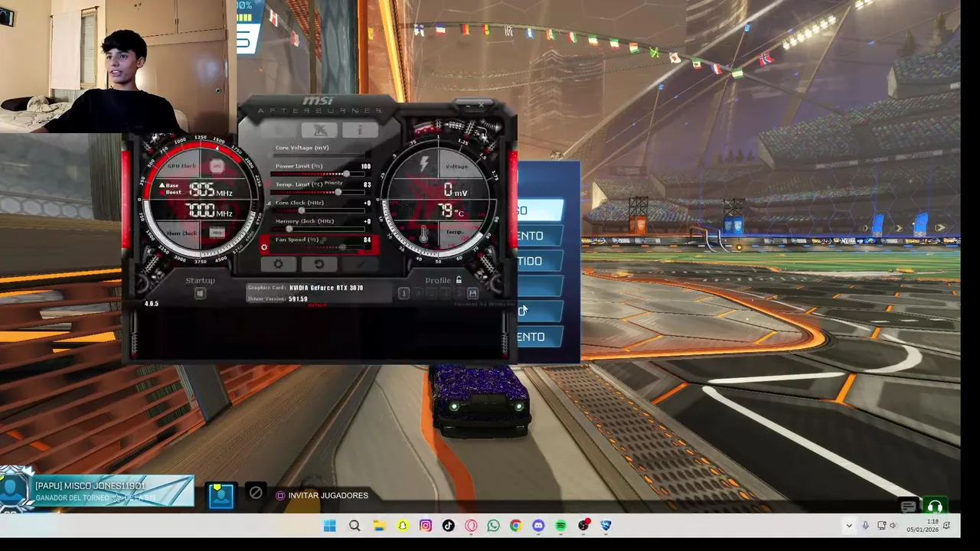The width and height of the screenshot is (980, 551).
Task: Close the MSI Afterburner window
Action: click(481, 103)
